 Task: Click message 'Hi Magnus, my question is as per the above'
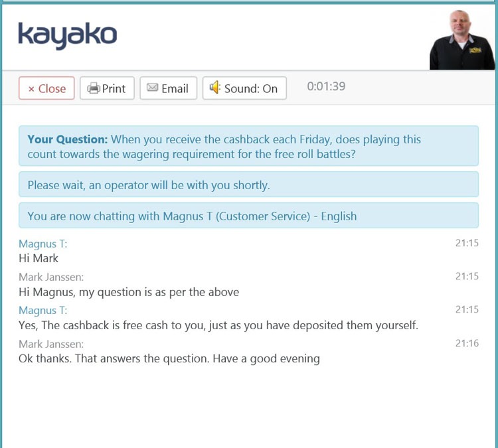[x=129, y=292]
